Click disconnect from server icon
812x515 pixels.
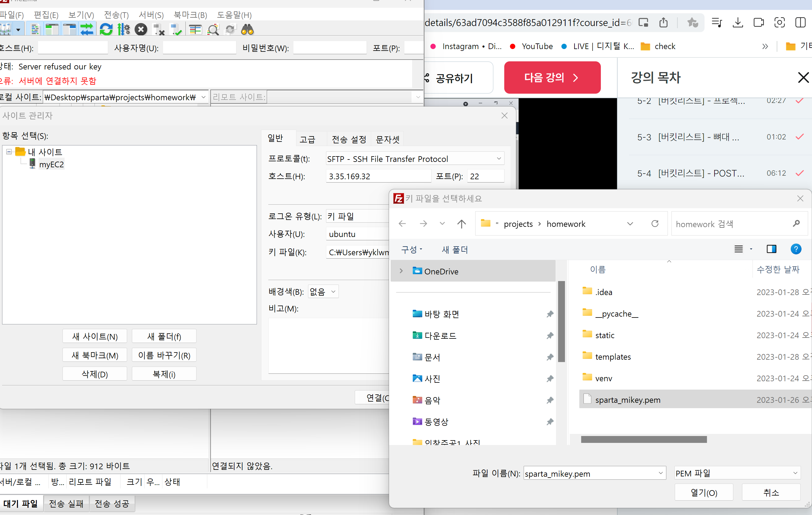coord(159,30)
